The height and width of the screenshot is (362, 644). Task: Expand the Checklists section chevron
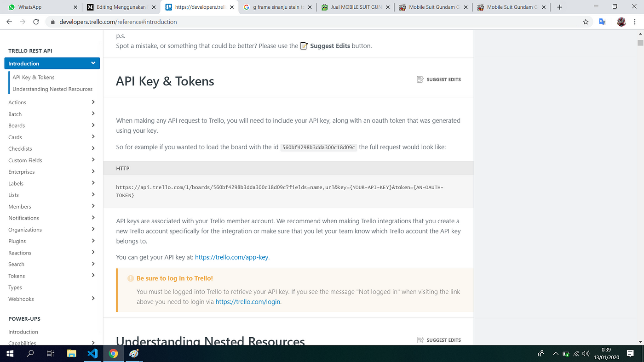point(93,148)
